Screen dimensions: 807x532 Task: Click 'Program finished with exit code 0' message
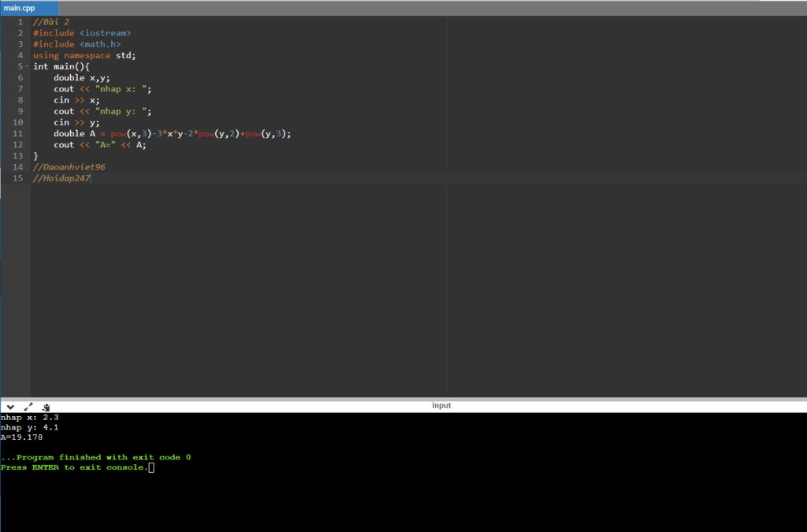[x=95, y=457]
